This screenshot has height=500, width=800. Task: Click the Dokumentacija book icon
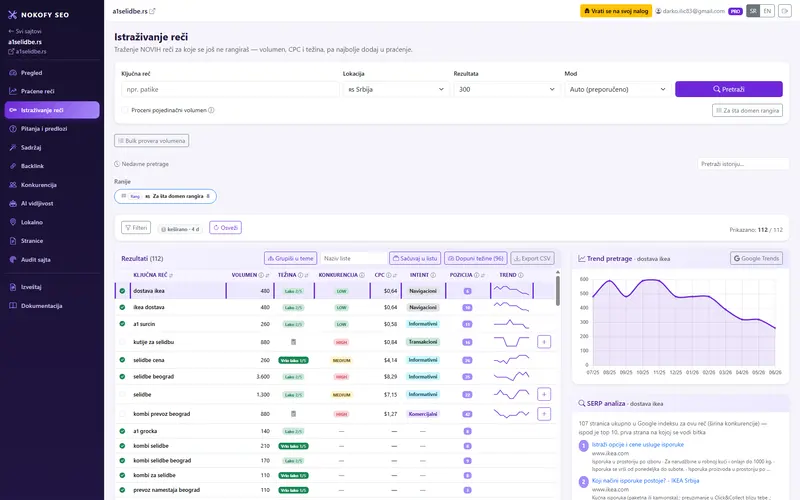13,306
